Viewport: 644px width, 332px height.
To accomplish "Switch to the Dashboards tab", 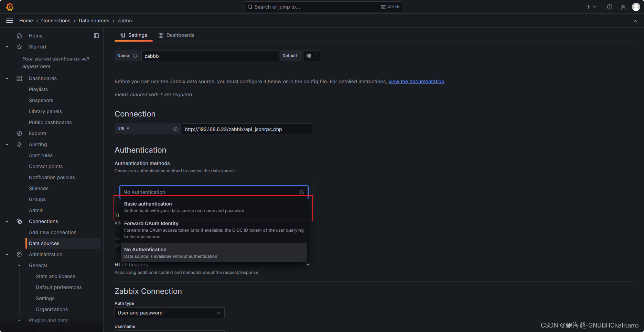I will tap(176, 35).
